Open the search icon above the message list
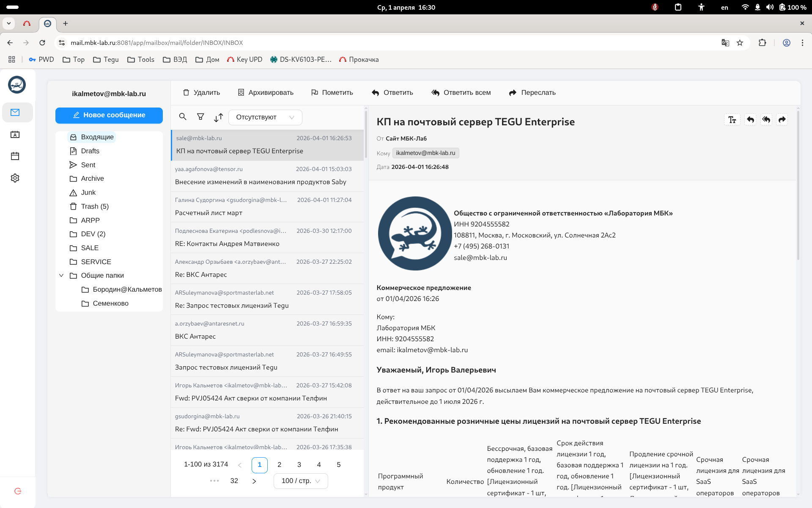Image resolution: width=812 pixels, height=508 pixels. (183, 117)
